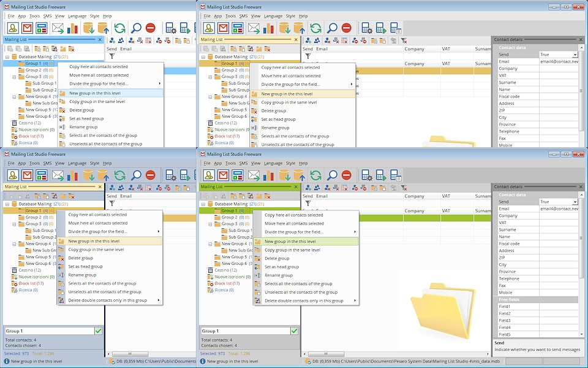
Task: Collapse New Group 4 node in bottom-left window
Action: [14, 244]
